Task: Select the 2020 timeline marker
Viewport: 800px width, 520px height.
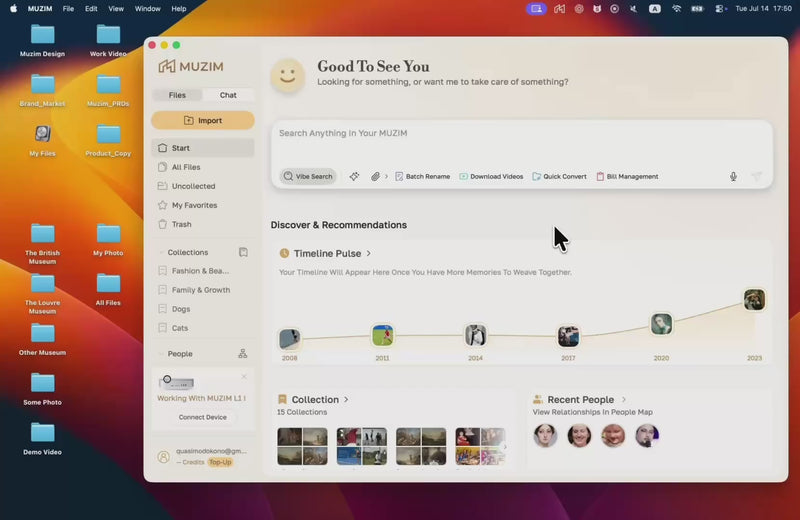Action: tap(661, 324)
